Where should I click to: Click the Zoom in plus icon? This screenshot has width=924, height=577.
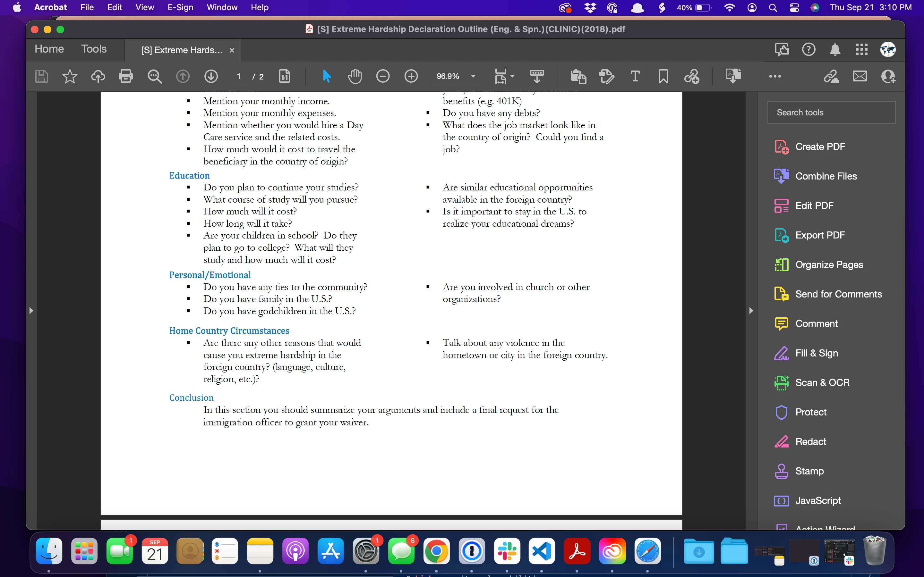(x=411, y=76)
